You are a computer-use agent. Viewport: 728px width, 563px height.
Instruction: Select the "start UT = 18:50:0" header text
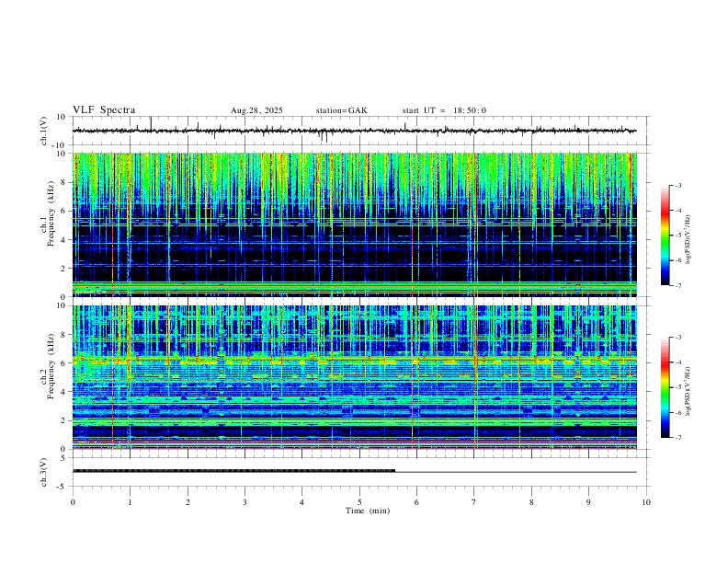[444, 110]
